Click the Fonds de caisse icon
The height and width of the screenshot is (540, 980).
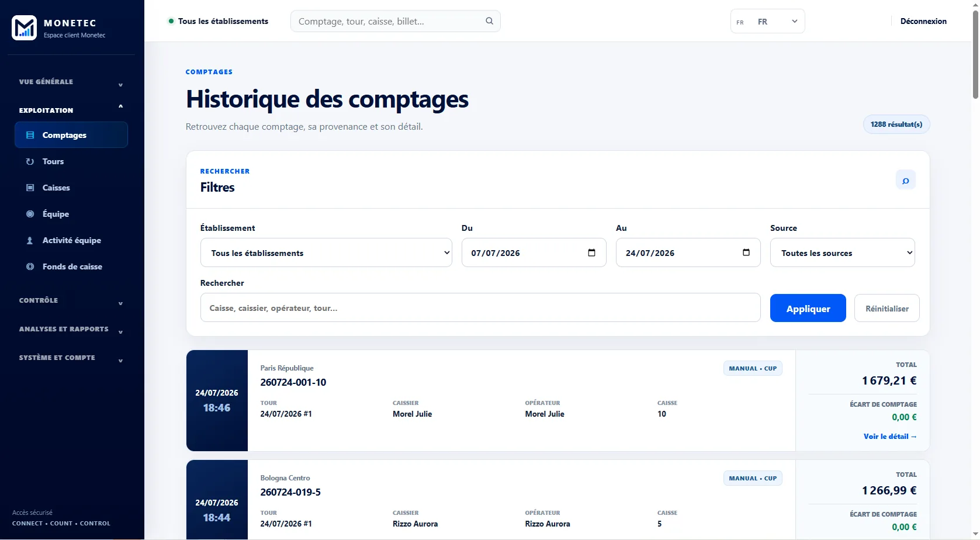[30, 266]
